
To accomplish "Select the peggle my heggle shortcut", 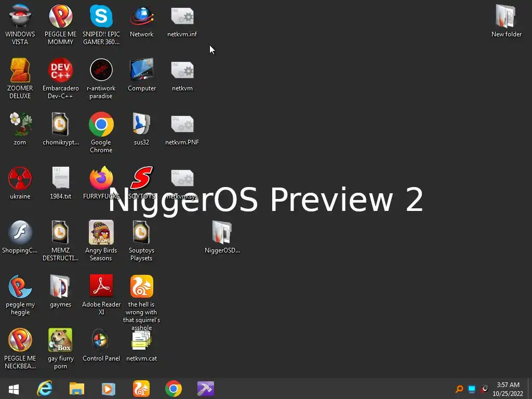I will 20,295.
